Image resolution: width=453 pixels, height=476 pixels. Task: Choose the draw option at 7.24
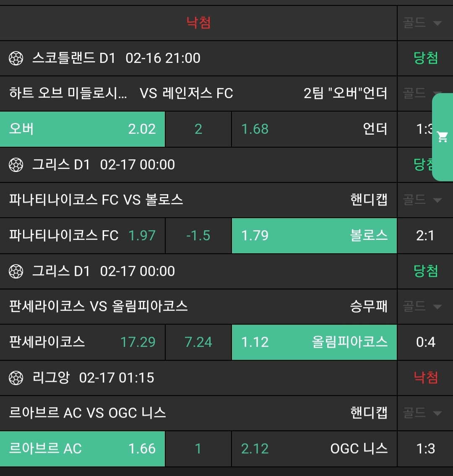(198, 342)
